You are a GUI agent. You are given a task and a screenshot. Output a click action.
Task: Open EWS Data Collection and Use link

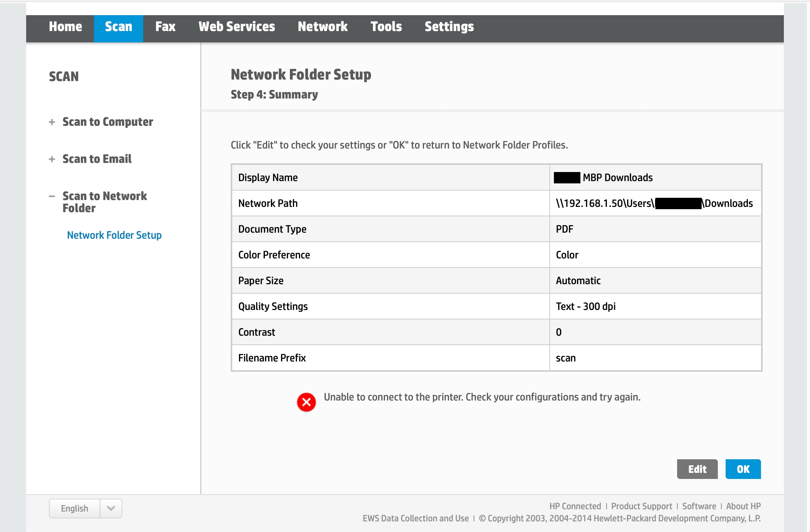416,518
